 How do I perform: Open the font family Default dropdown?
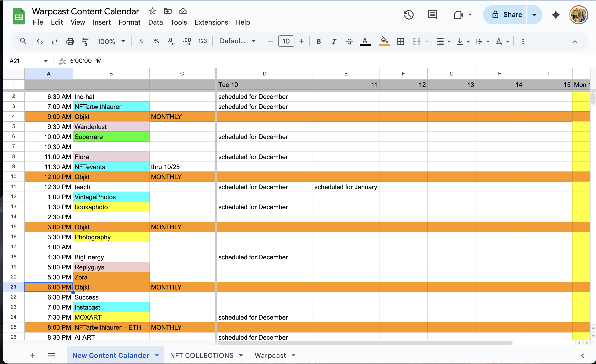tap(238, 41)
